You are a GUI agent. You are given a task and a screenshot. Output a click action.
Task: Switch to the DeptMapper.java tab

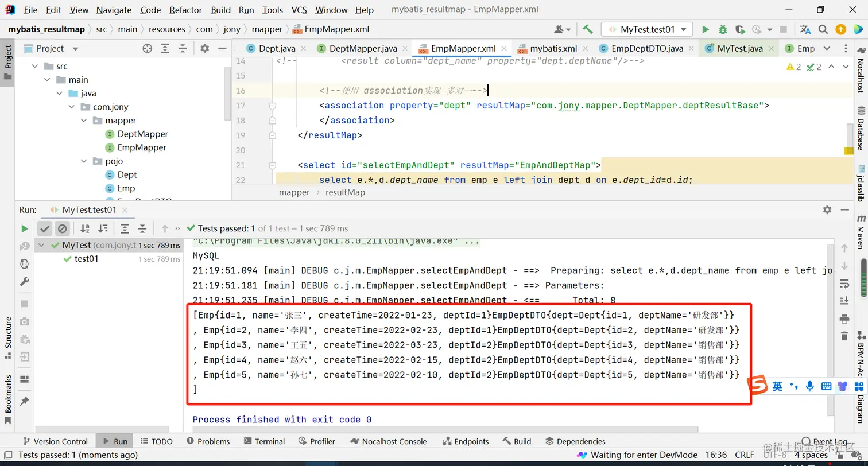(x=363, y=49)
